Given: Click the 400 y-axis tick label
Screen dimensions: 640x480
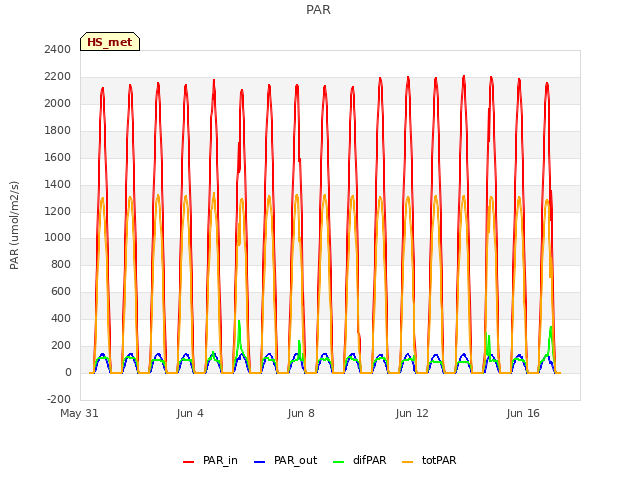Looking at the screenshot, I should point(61,318).
